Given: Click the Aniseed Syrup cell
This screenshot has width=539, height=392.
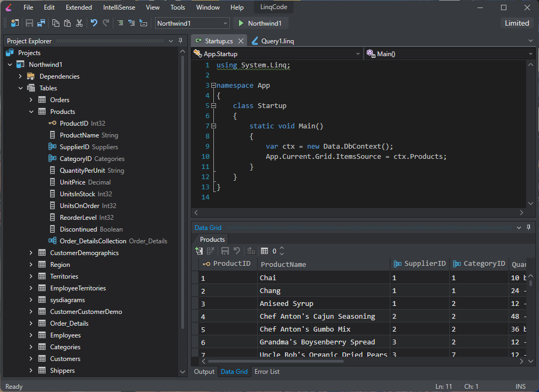Looking at the screenshot, I should tap(324, 304).
